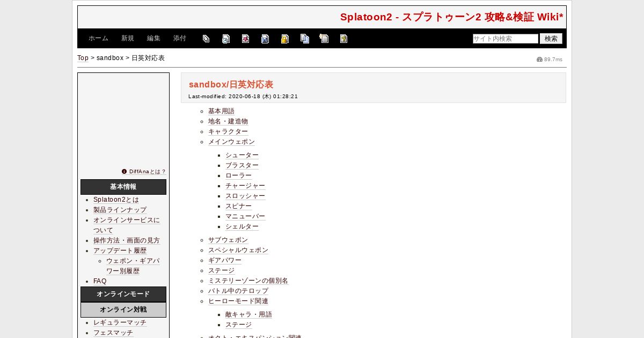Image resolution: width=644 pixels, height=338 pixels.
Task: Click the page-with-clock history icon
Action: click(x=226, y=39)
